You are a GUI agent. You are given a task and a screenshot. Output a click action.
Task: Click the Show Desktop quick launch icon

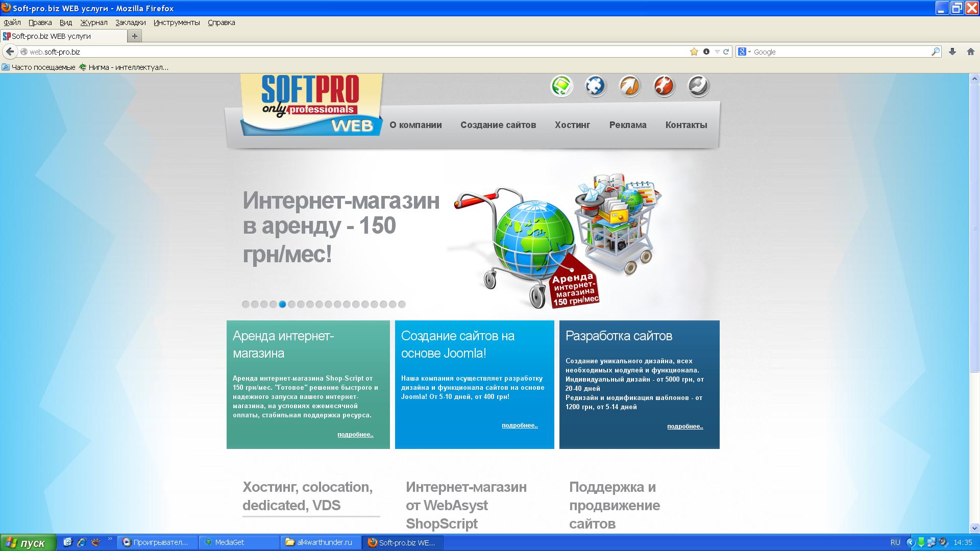[x=68, y=542]
